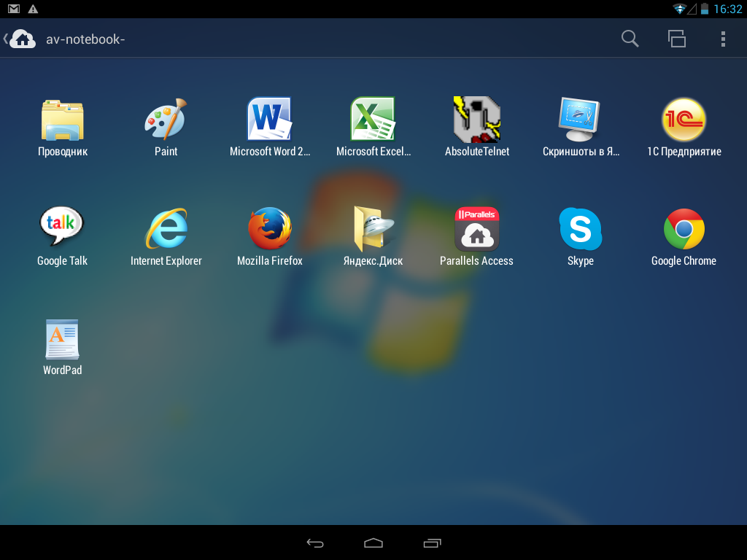
Task: Open the Microsoft Excel icon
Action: [373, 119]
